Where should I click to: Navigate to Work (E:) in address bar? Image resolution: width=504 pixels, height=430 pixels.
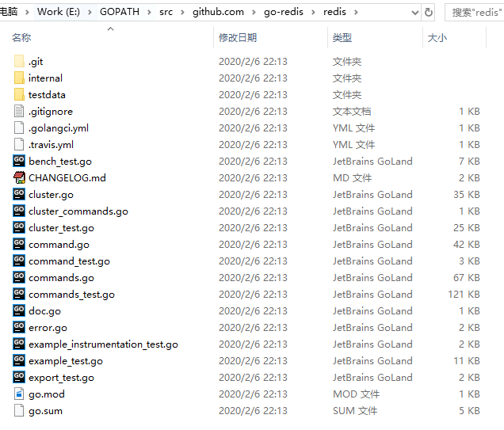pos(59,12)
